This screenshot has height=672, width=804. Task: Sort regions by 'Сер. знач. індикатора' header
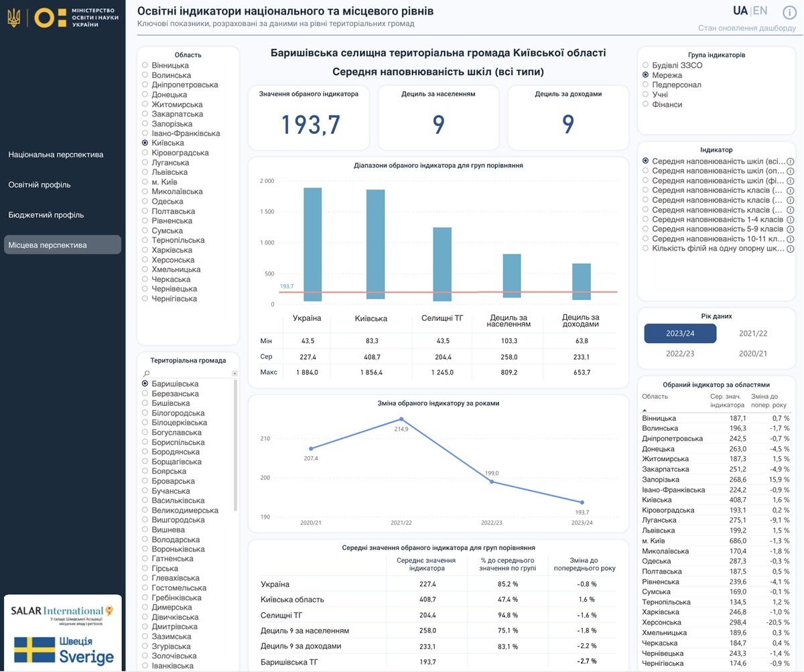pos(727,401)
